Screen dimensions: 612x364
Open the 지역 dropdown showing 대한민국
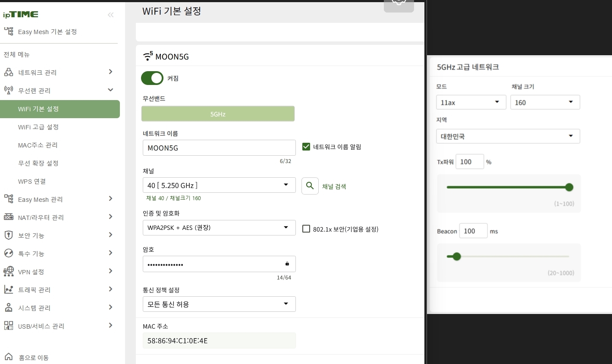click(x=508, y=136)
